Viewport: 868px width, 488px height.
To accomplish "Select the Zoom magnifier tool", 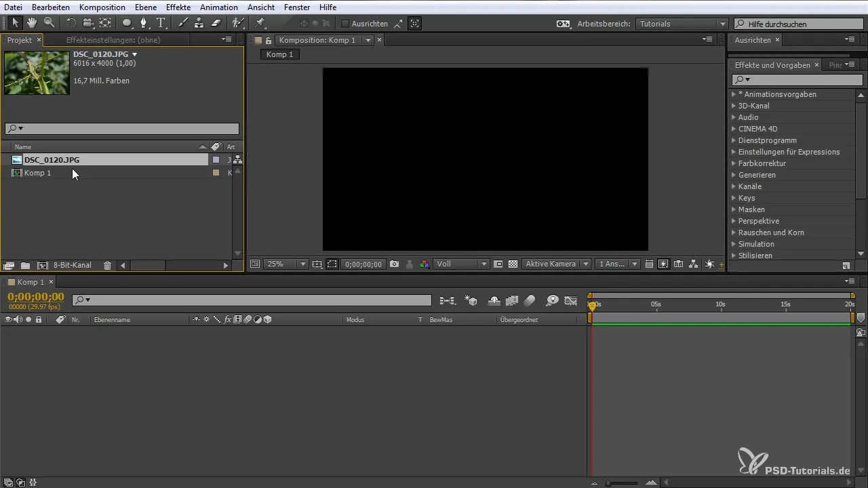I will 49,23.
